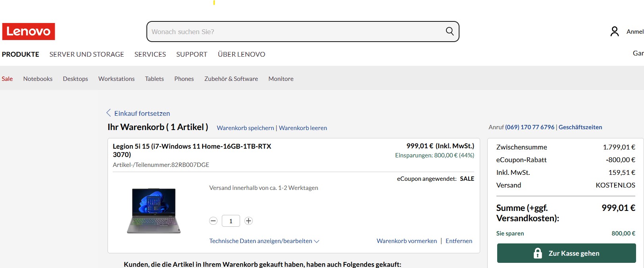The image size is (644, 268).
Task: Click Warenkorb leeren link
Action: coord(303,128)
